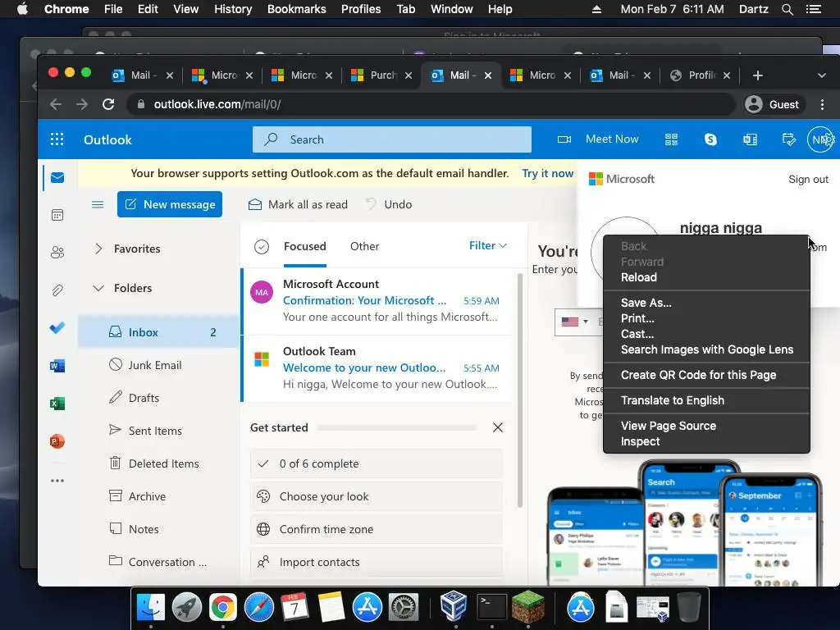This screenshot has width=840, height=630.
Task: Select Search Images with Google Lens
Action: [x=706, y=349]
